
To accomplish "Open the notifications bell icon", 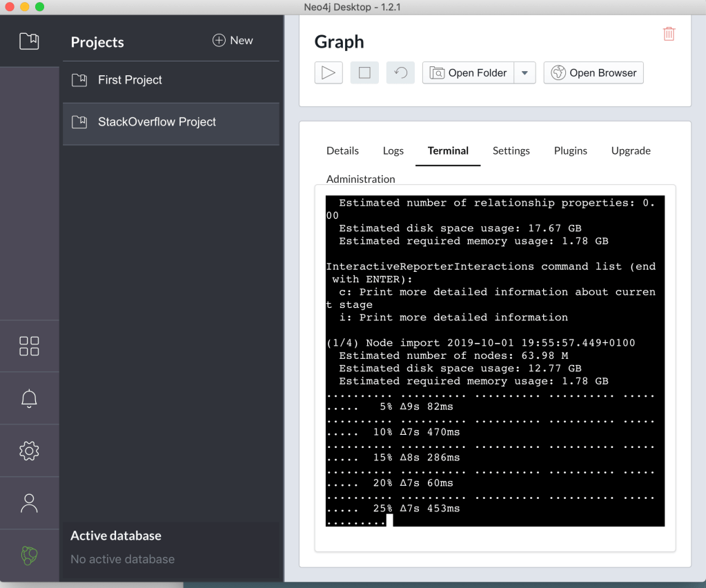I will (29, 398).
